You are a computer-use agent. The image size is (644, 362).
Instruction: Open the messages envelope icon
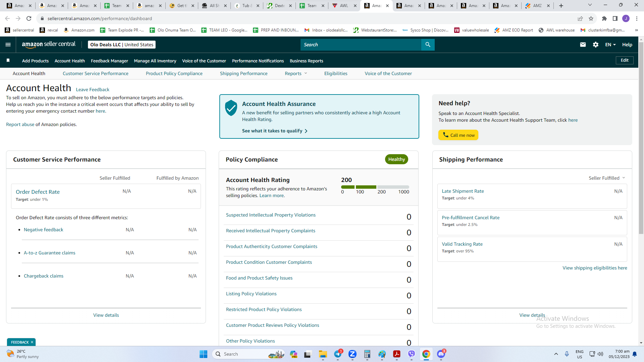click(583, 45)
